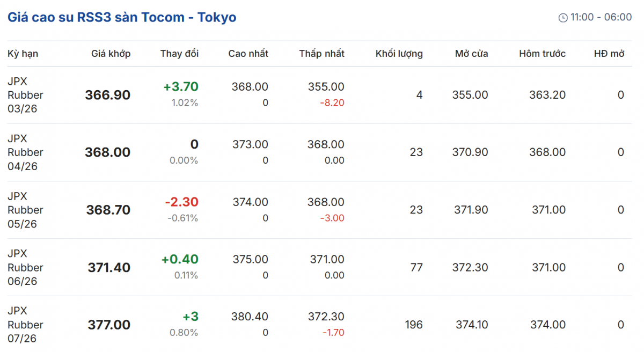Click the "Khối lượng" column header
The height and width of the screenshot is (352, 644).
coord(399,54)
